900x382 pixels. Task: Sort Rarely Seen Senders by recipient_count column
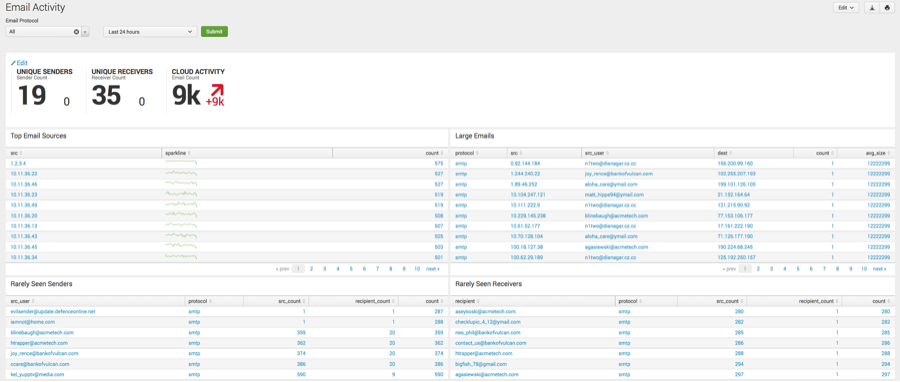click(375, 301)
